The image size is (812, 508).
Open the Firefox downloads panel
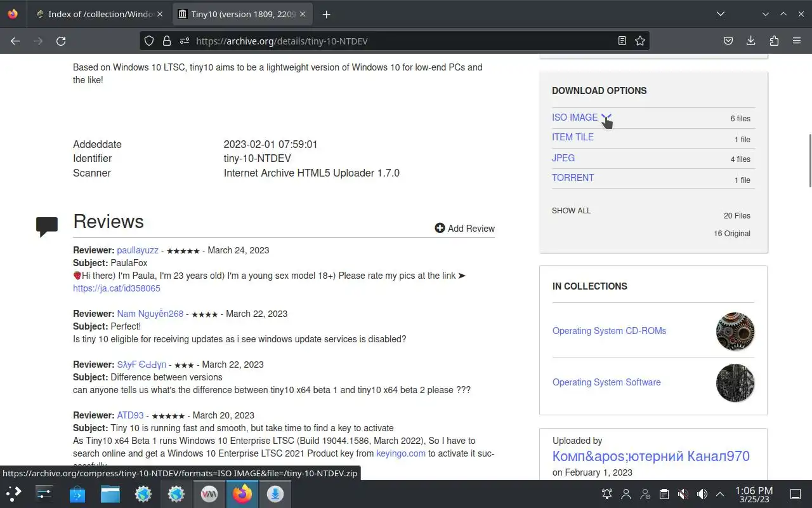pyautogui.click(x=751, y=41)
